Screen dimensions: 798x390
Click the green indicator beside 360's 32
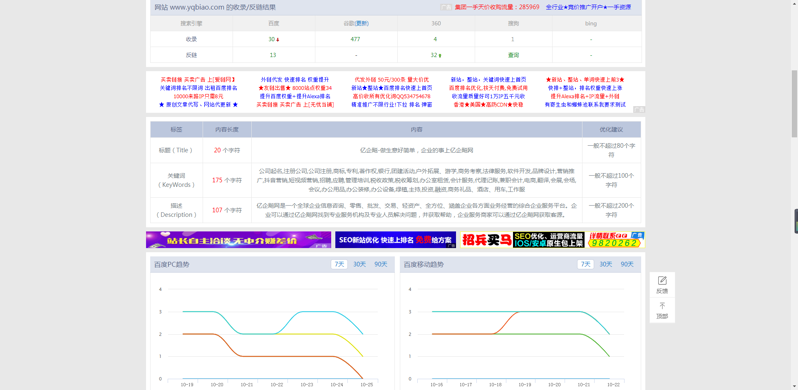tap(440, 55)
